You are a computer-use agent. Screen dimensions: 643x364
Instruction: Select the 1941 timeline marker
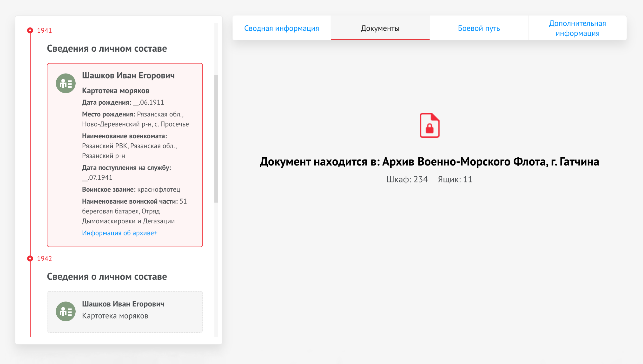[x=30, y=30]
